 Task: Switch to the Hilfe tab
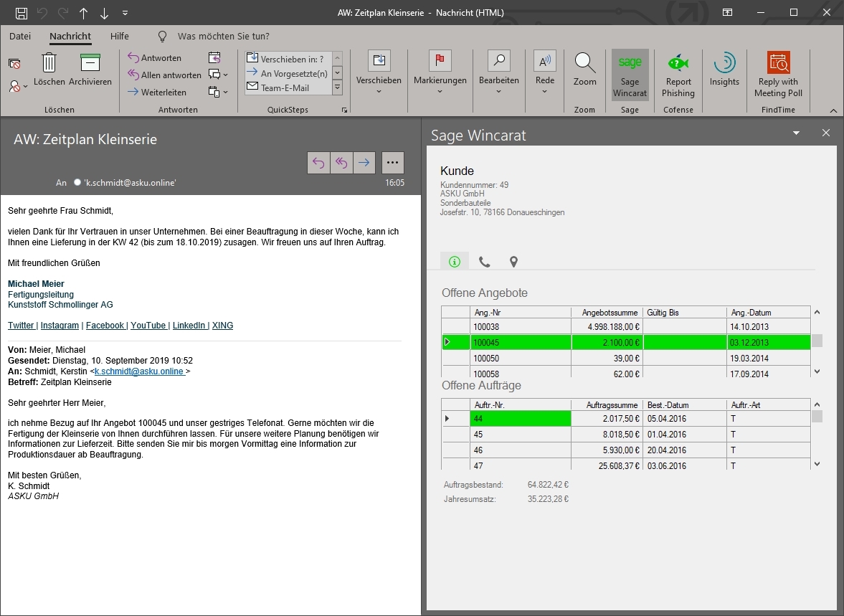120,36
